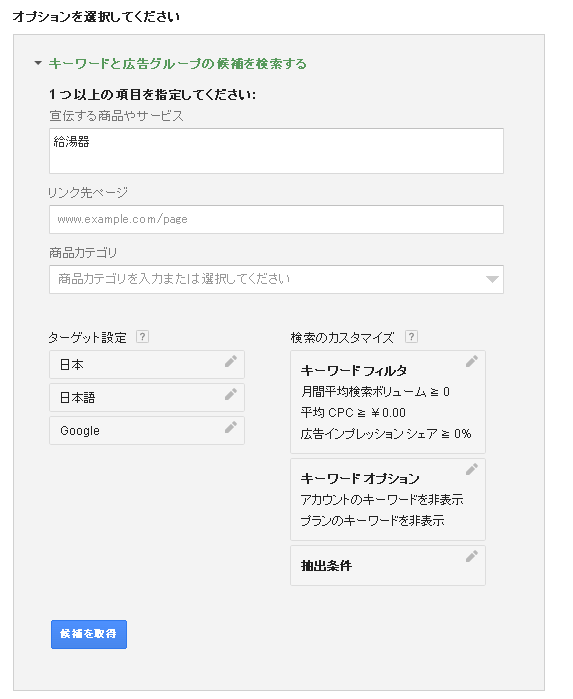Select the 日本語 language targeting box
This screenshot has height=699, width=573.
(x=147, y=398)
